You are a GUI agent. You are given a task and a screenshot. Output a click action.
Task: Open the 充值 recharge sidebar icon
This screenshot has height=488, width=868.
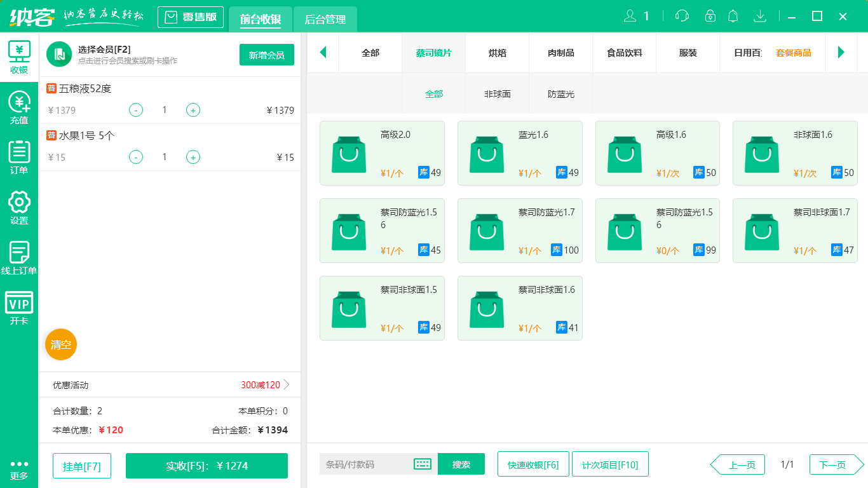click(19, 107)
